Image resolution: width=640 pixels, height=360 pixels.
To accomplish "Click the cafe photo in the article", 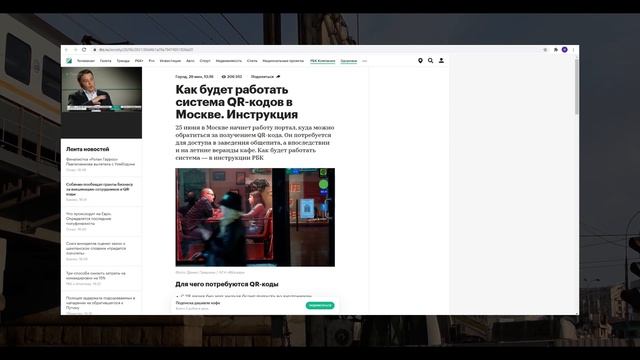I will coord(255,217).
